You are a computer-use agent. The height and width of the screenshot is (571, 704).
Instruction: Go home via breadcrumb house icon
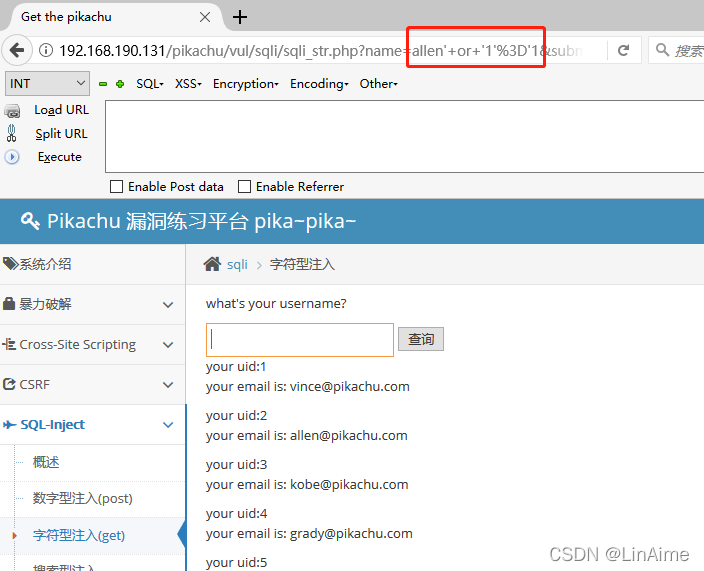tap(212, 264)
